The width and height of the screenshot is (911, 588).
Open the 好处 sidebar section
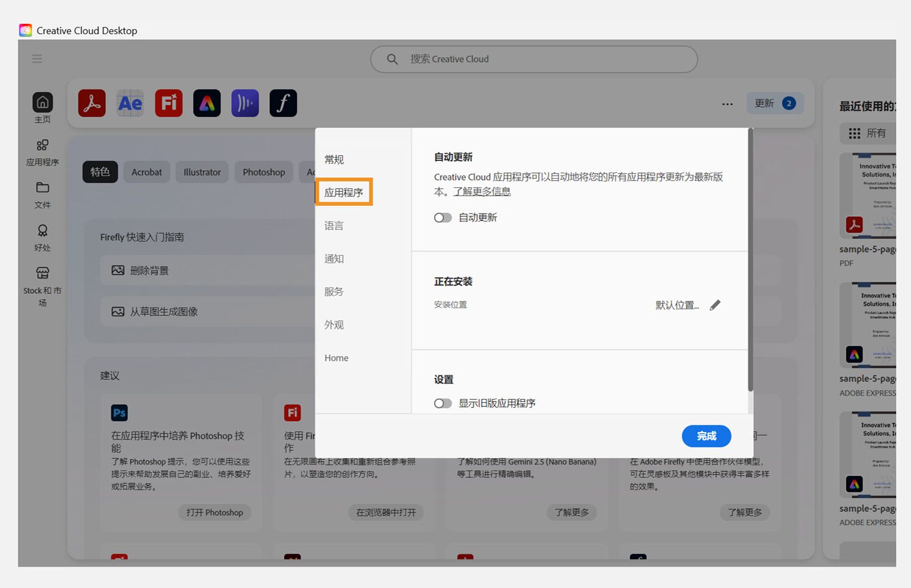coord(43,237)
